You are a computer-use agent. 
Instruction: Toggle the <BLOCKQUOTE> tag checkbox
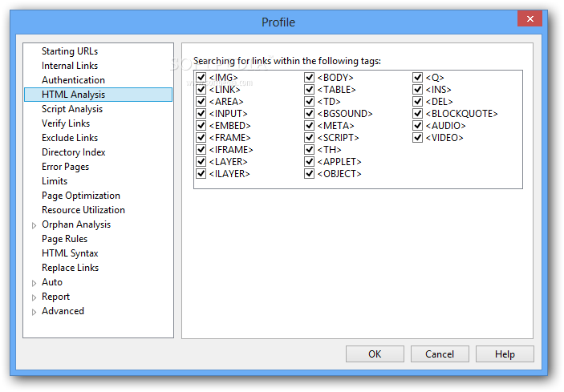click(417, 113)
